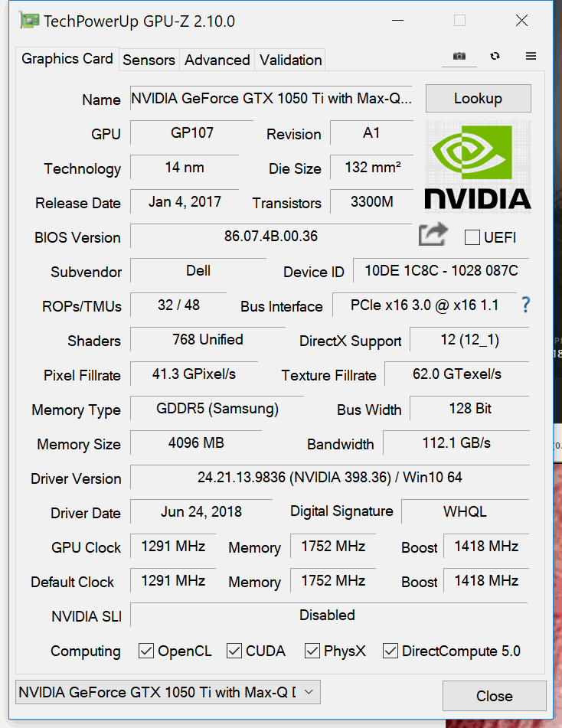Toggle the PhysX checkbox
The image size is (562, 728).
click(312, 651)
